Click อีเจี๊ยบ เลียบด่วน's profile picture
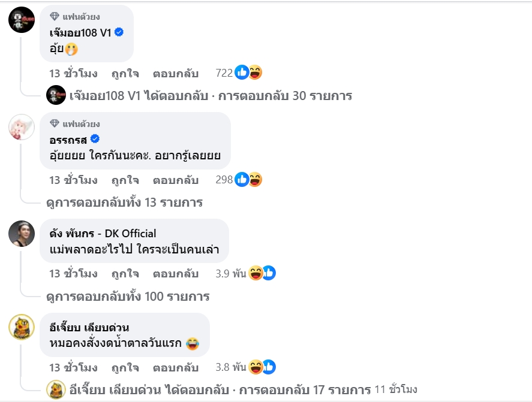 (x=22, y=327)
